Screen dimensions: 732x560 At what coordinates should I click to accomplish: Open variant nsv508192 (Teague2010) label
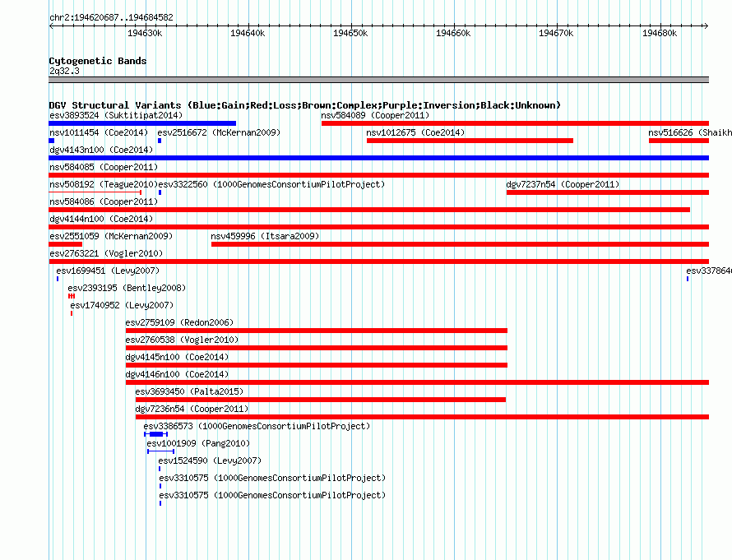click(x=104, y=184)
